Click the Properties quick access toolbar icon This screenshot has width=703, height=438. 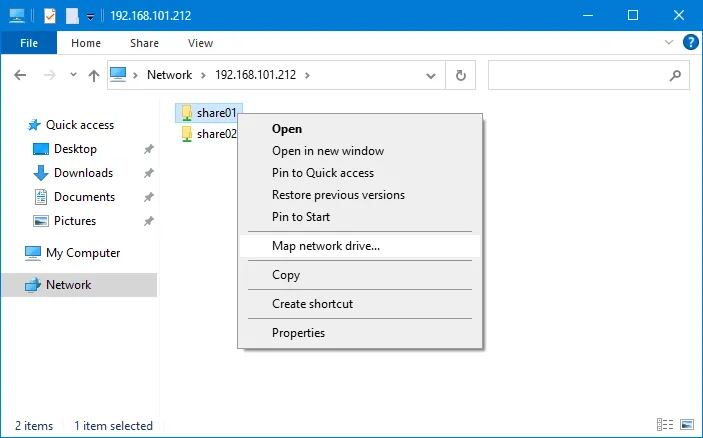coord(50,16)
